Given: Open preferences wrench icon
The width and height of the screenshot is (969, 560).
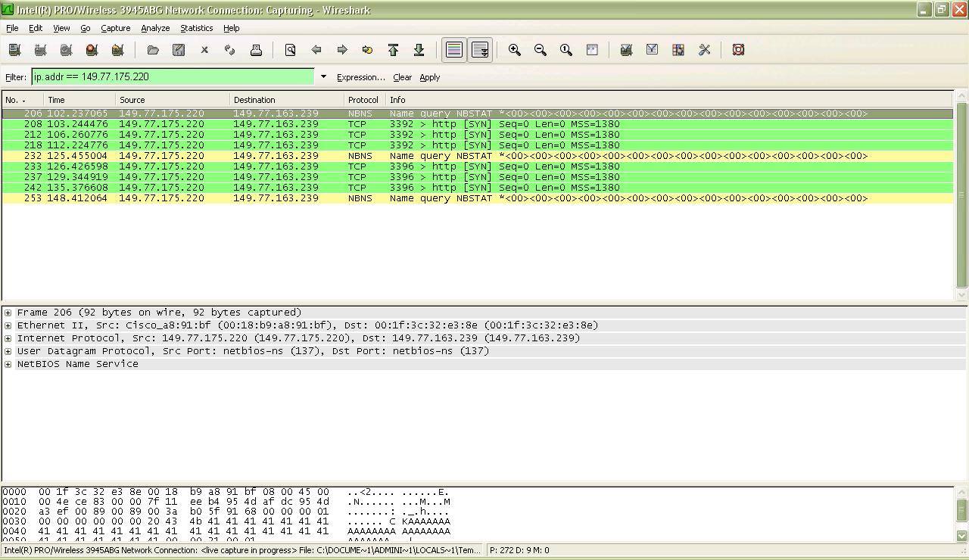Looking at the screenshot, I should [x=704, y=50].
